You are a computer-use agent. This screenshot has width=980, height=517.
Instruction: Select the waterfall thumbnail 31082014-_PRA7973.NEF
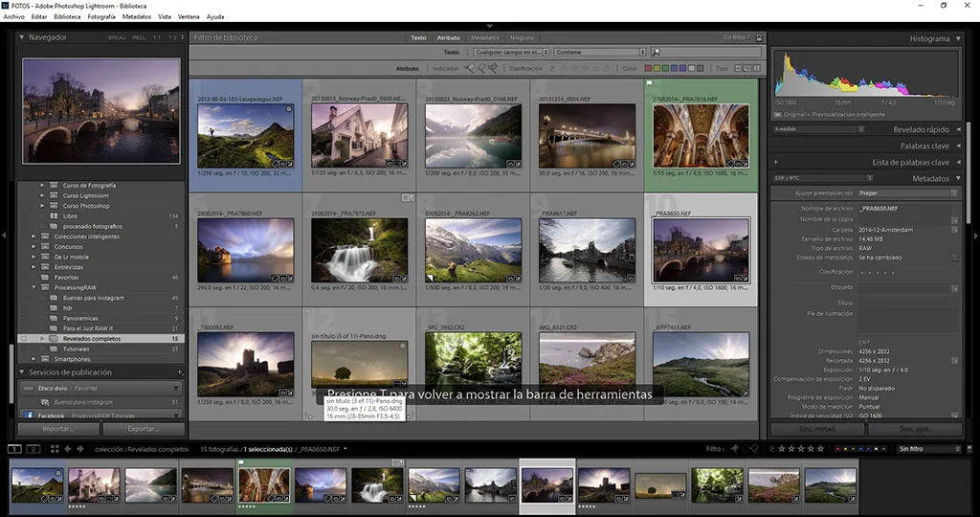(x=360, y=251)
